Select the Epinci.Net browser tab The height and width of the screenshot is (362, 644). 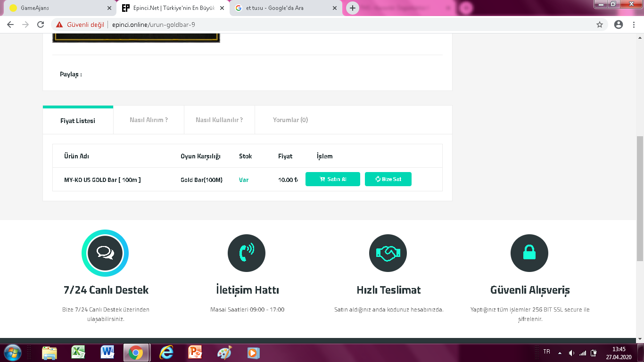[173, 8]
